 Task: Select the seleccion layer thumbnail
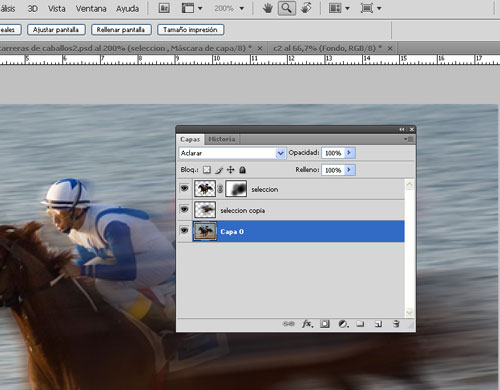coord(205,189)
